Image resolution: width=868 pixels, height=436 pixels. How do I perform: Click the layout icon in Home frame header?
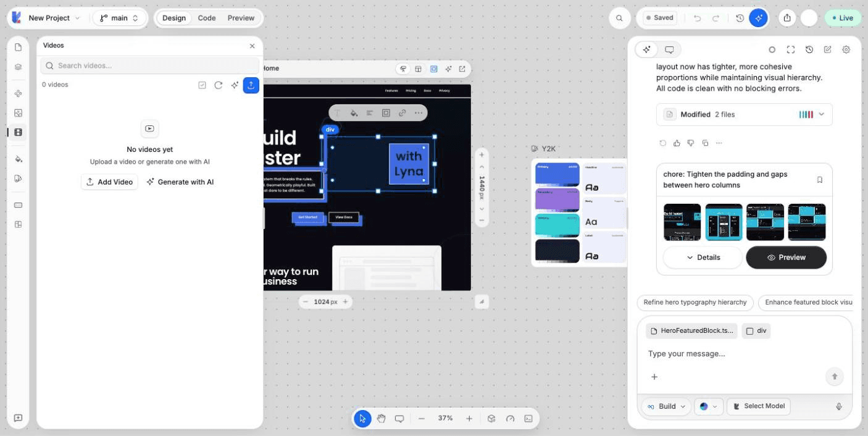coord(418,69)
